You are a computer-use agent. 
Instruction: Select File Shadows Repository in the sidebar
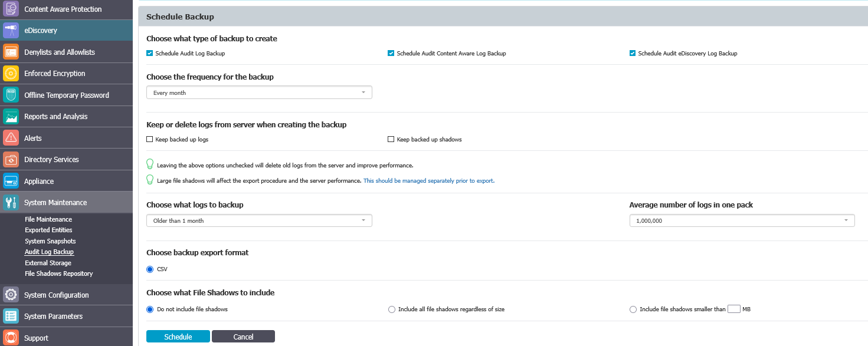58,273
